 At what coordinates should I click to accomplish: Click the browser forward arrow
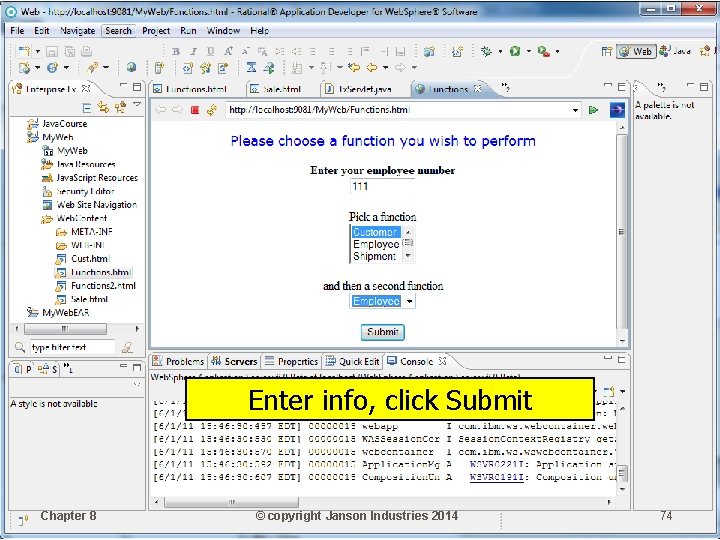177,110
